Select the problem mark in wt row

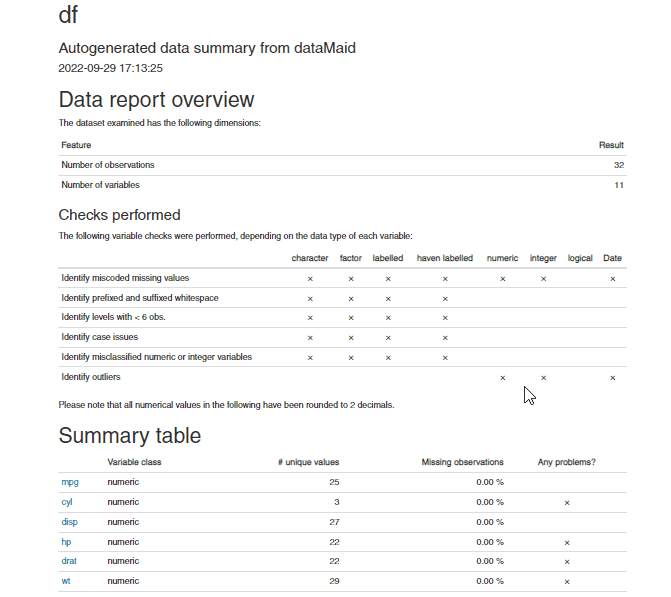567,582
